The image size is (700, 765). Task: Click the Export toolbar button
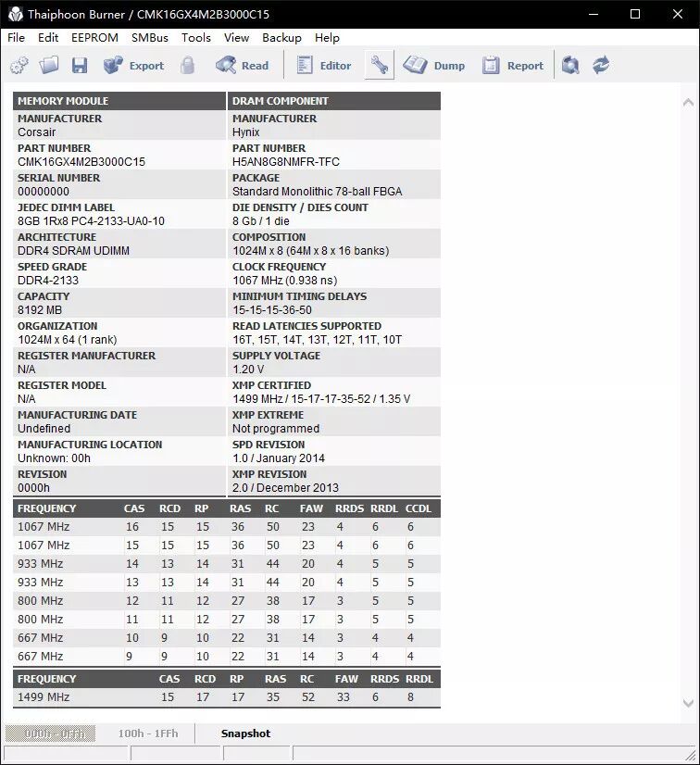[133, 66]
